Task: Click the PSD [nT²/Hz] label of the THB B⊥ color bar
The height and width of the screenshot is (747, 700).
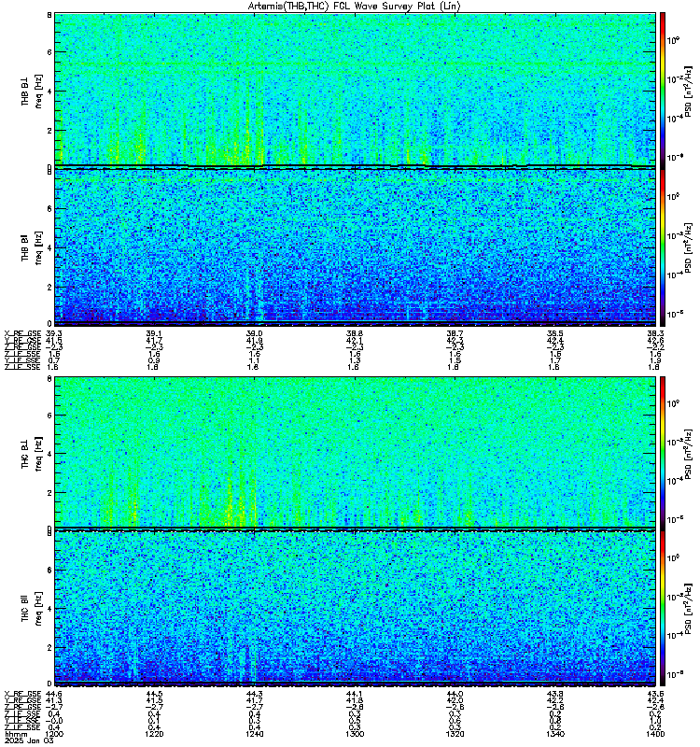Action: coord(688,92)
